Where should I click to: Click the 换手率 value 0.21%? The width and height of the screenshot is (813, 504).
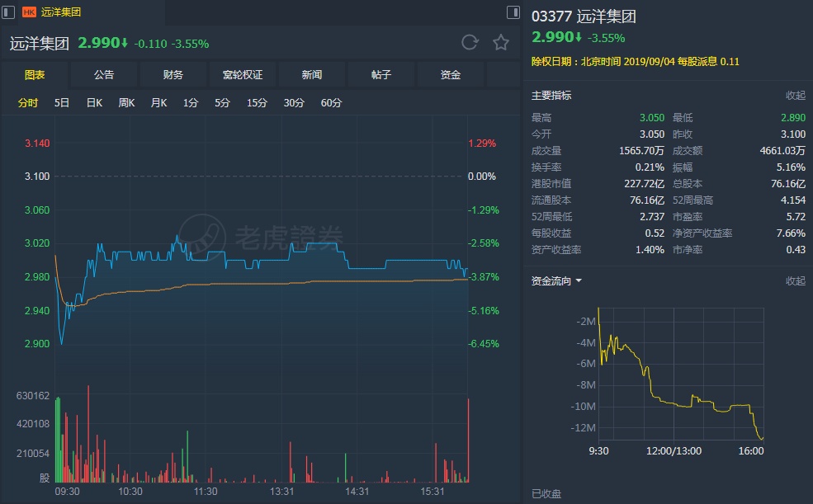[x=650, y=167]
